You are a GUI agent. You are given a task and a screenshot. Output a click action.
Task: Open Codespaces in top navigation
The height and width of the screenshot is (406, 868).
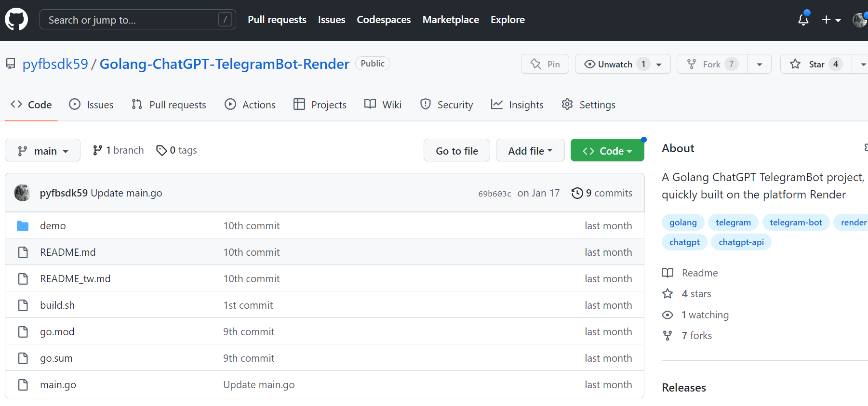coord(384,20)
